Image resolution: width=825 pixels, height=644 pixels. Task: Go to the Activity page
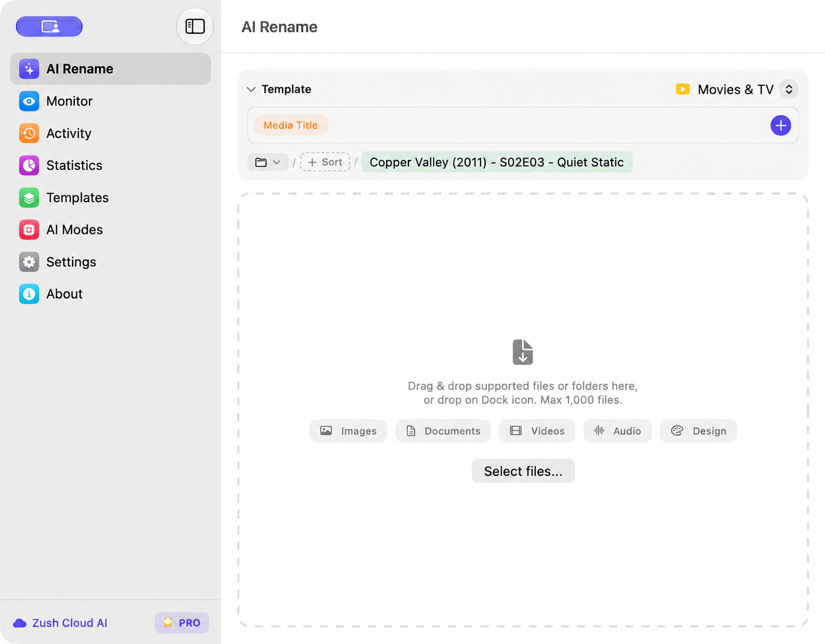pyautogui.click(x=110, y=133)
